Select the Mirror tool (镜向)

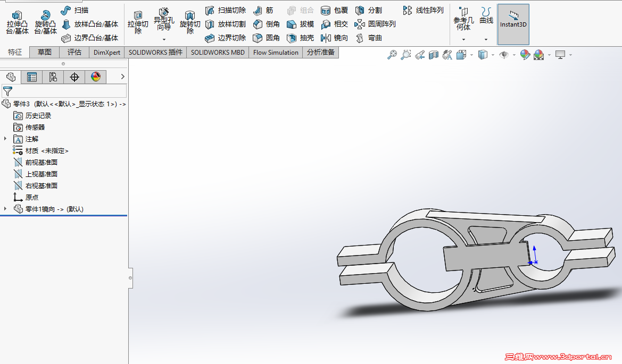click(334, 38)
